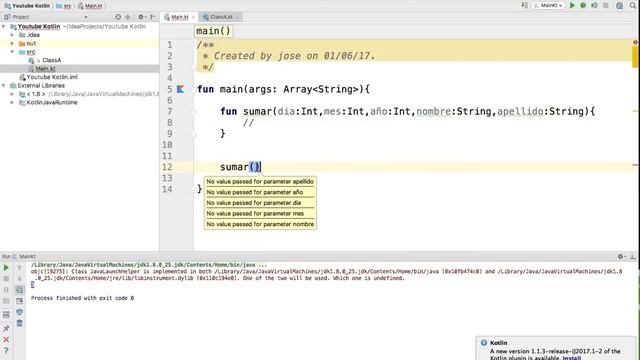Pin the Run tab with pin icon

(6, 328)
